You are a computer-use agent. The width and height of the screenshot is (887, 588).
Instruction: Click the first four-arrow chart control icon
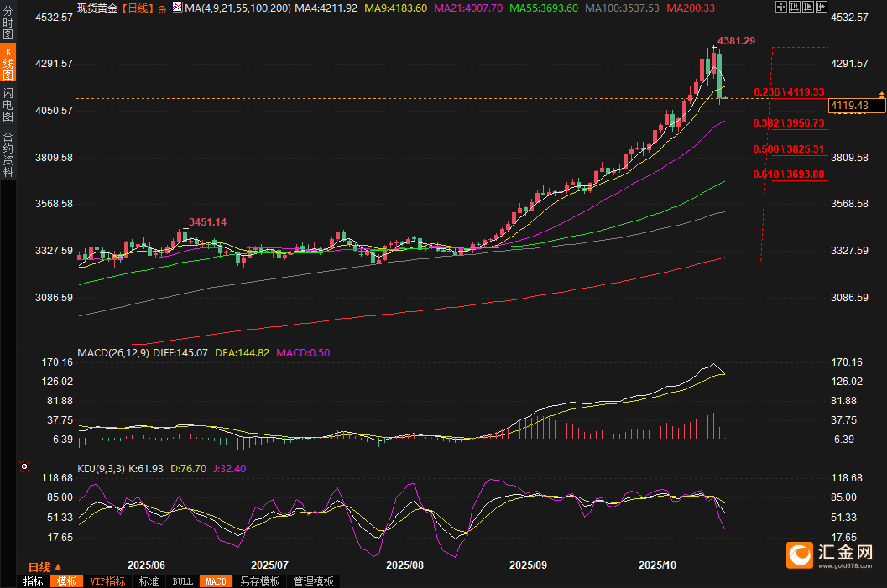[780, 7]
